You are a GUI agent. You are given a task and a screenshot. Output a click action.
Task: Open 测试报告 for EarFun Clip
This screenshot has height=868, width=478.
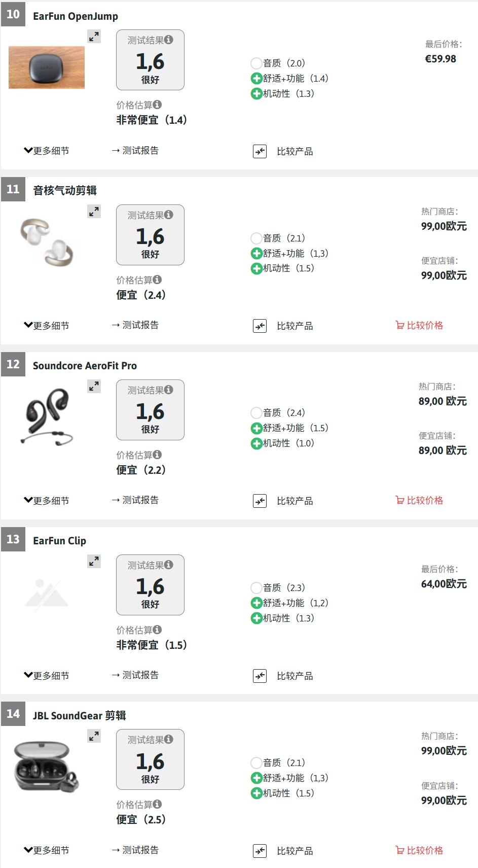135,675
